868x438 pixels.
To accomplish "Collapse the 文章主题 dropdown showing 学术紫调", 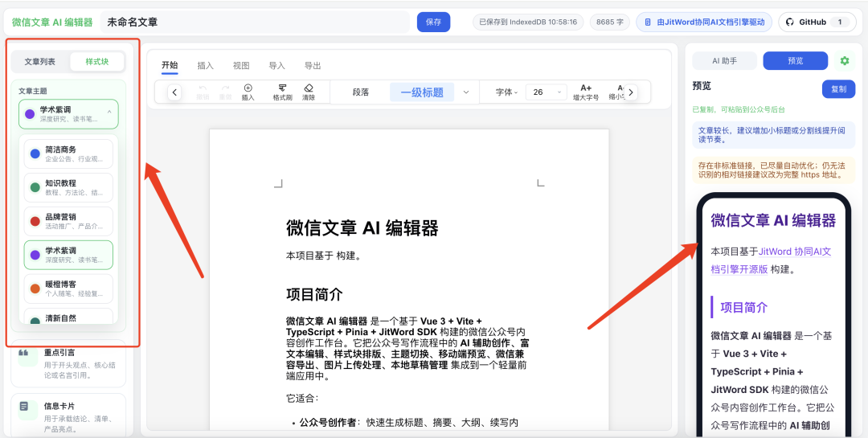I will [x=68, y=114].
